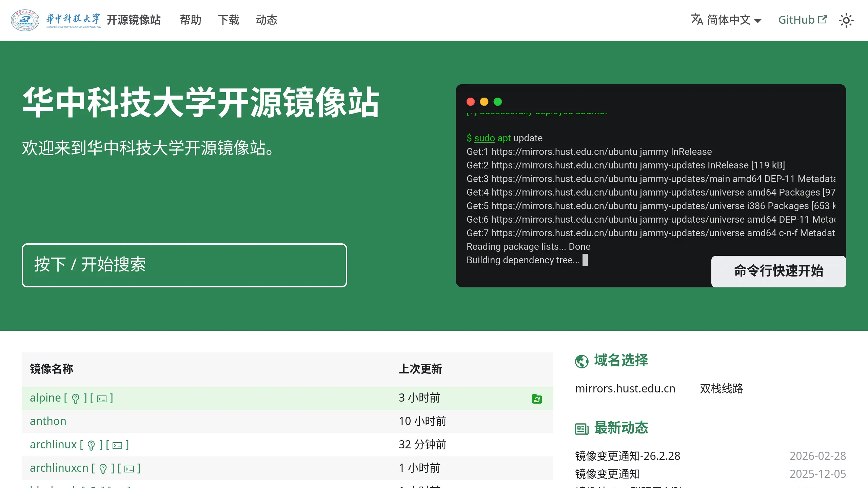Toggle light/dark theme with the sun icon
This screenshot has width=868, height=488.
[x=846, y=20]
